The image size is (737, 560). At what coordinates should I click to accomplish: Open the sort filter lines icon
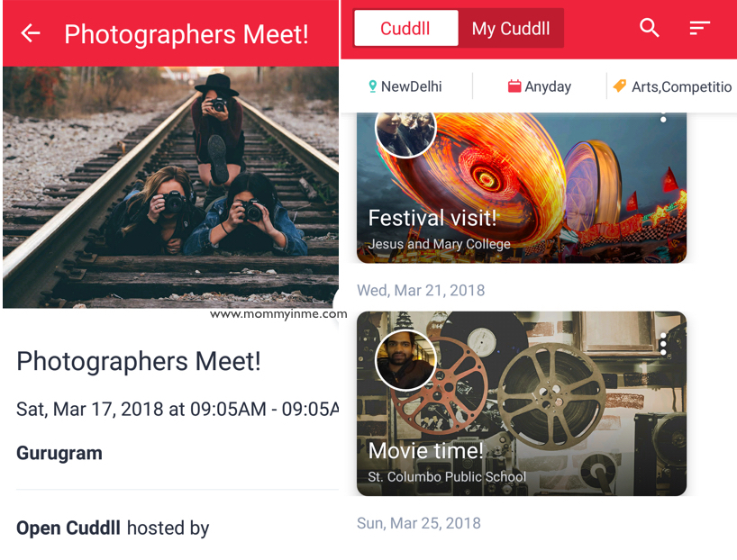[699, 28]
